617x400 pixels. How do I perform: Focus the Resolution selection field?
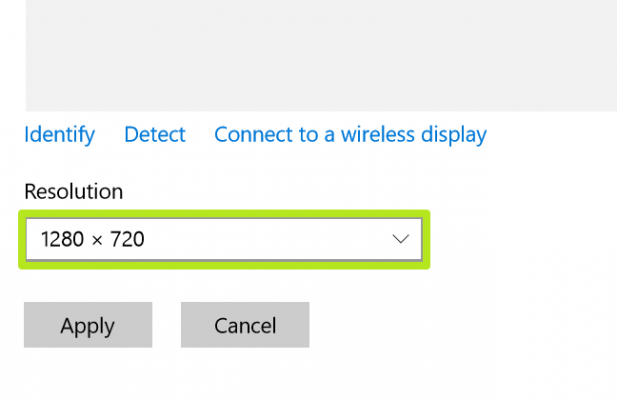[223, 239]
